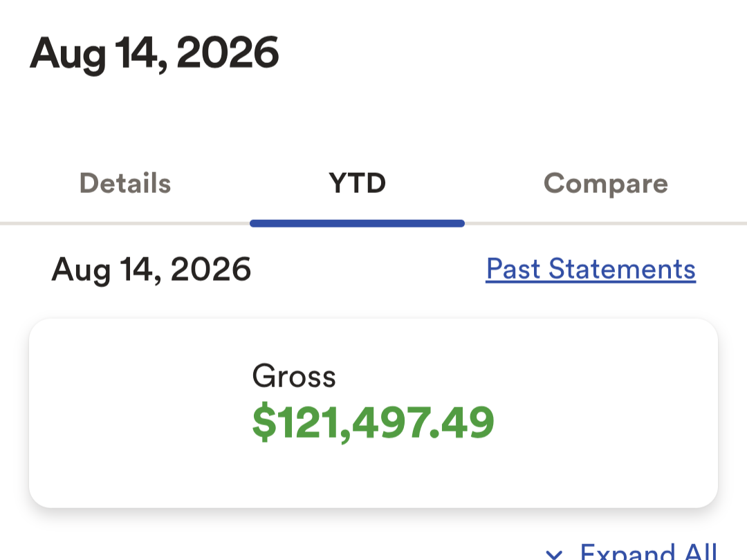
Task: View earlier pay statements via Past Statements
Action: tap(591, 269)
